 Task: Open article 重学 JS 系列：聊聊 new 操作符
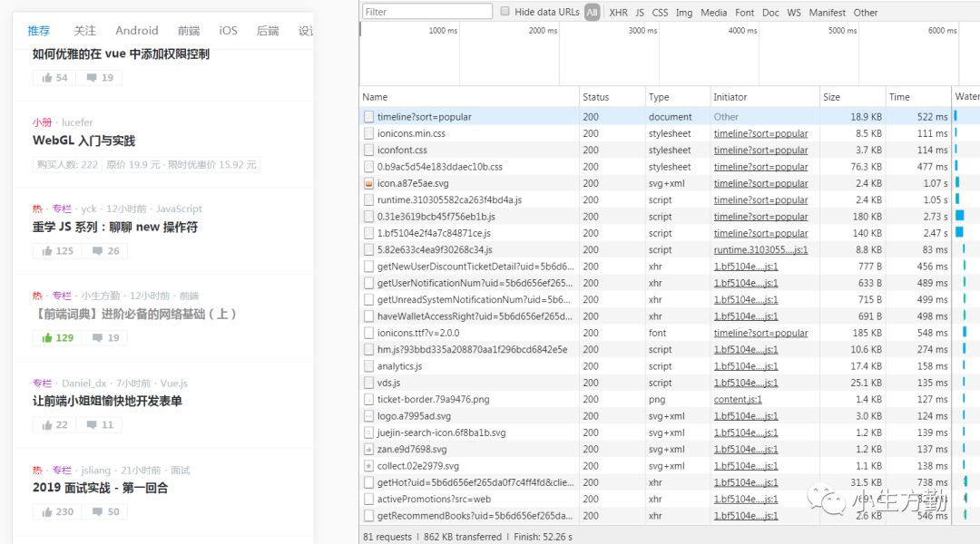coord(115,228)
